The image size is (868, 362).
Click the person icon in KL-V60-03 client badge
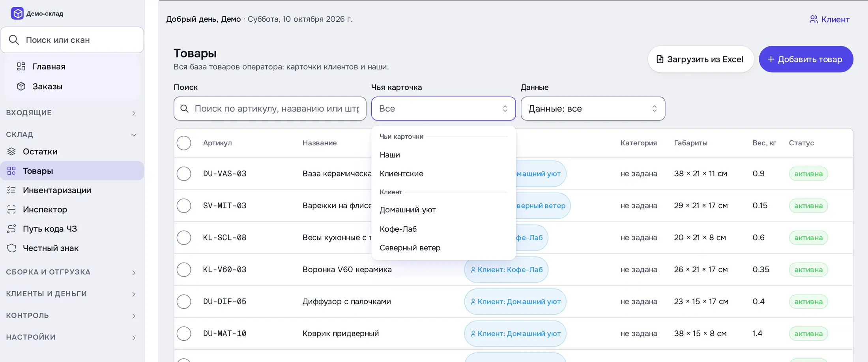pyautogui.click(x=473, y=270)
